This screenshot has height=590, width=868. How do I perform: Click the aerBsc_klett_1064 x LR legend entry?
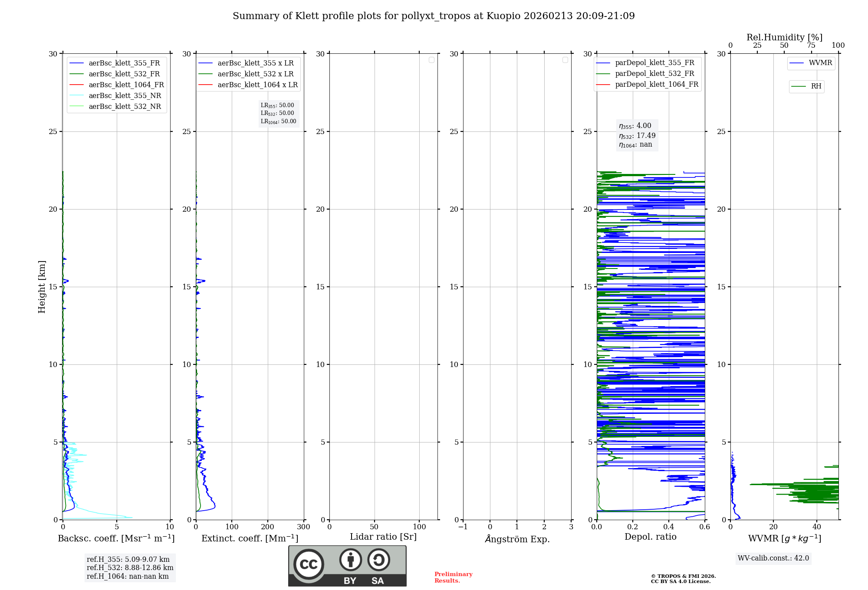(257, 85)
